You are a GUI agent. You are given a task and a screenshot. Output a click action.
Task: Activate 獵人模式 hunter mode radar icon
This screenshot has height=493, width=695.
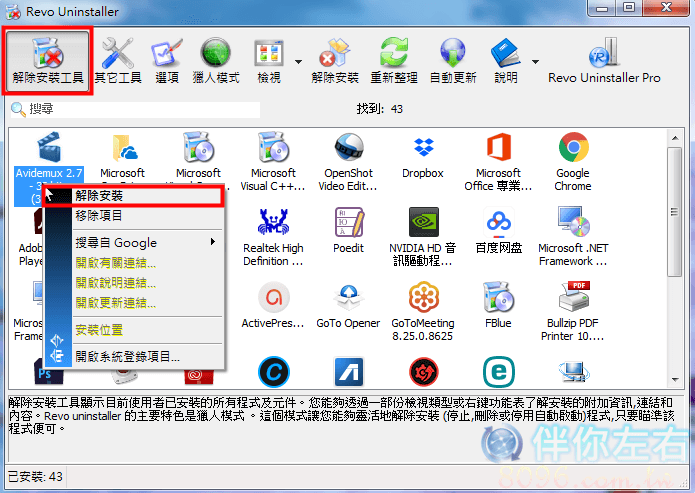[216, 61]
